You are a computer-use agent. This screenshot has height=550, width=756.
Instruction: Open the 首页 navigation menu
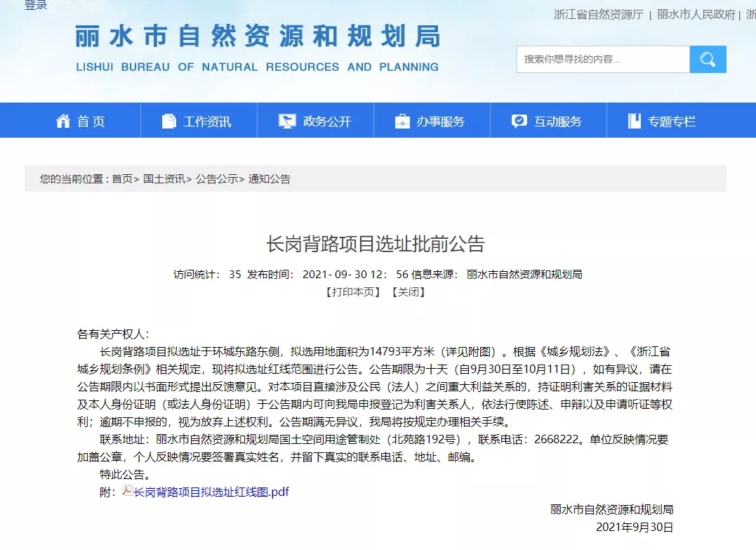click(x=70, y=120)
